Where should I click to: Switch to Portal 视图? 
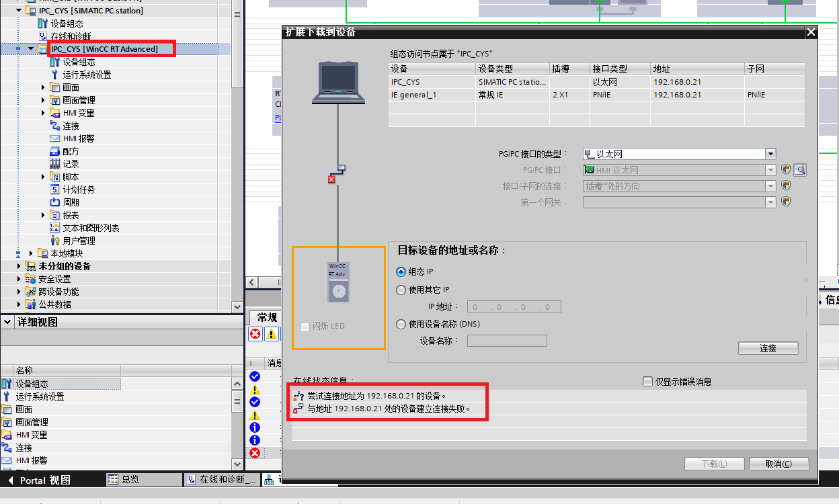(38, 480)
